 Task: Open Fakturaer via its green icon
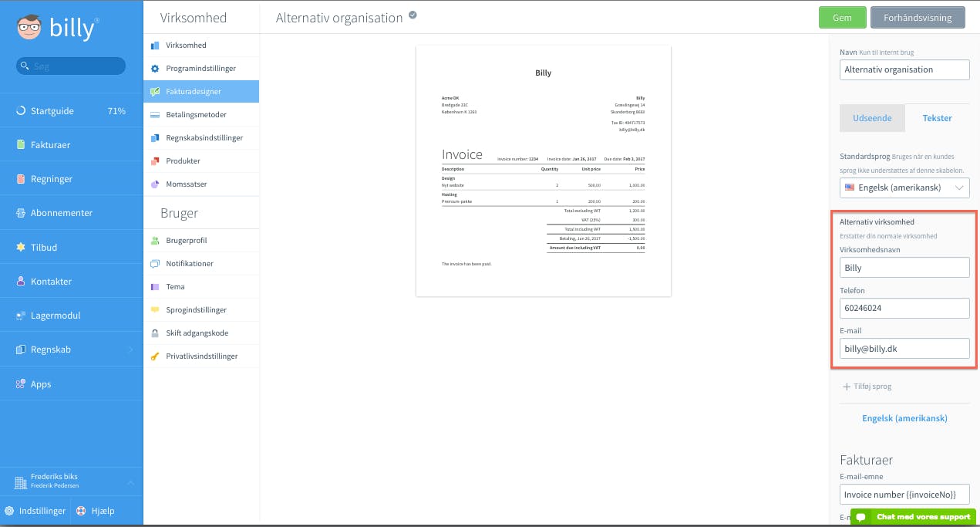tap(22, 145)
